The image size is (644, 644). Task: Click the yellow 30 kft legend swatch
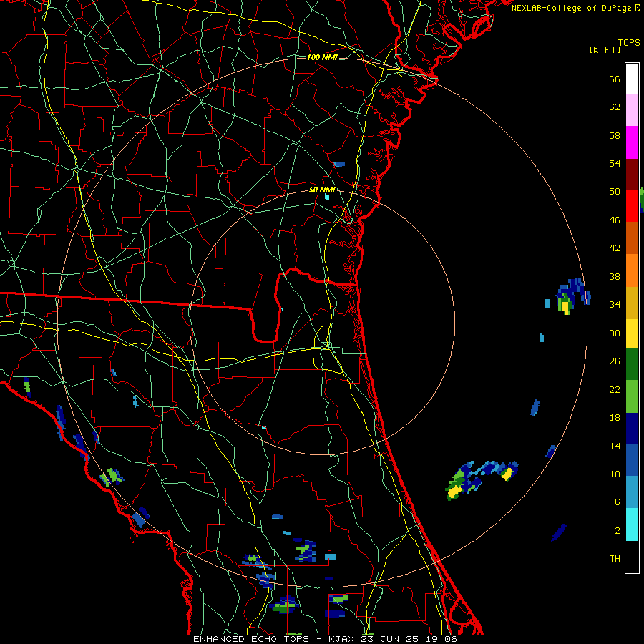tap(632, 333)
